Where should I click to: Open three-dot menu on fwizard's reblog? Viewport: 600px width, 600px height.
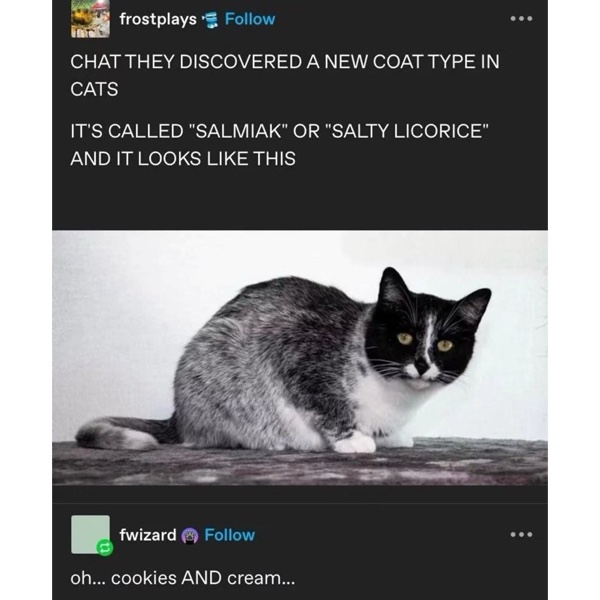tap(521, 535)
